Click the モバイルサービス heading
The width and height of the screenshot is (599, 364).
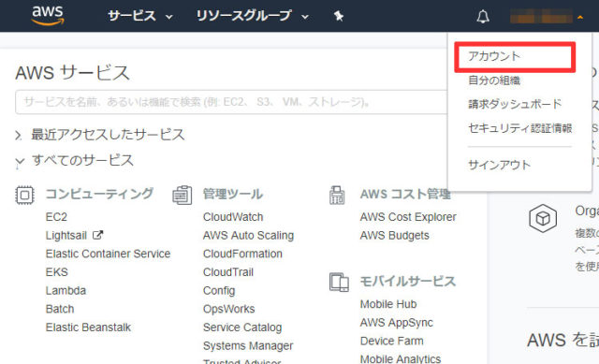pos(408,282)
